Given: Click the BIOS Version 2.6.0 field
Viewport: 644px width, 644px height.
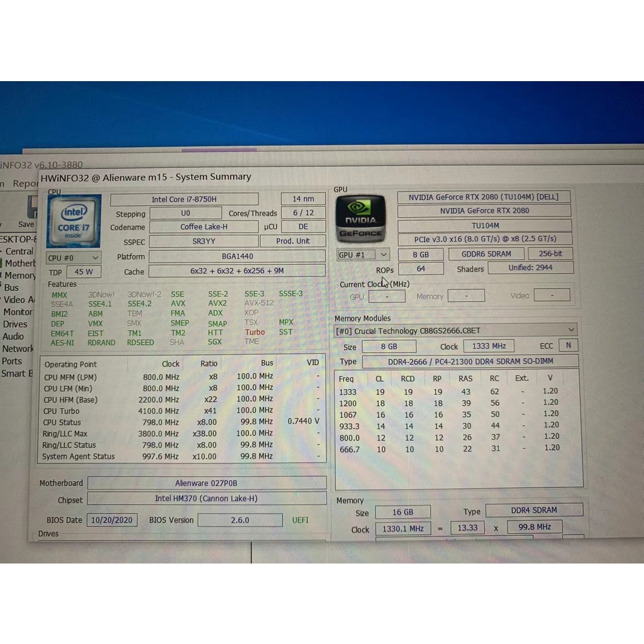Looking at the screenshot, I should click(240, 520).
